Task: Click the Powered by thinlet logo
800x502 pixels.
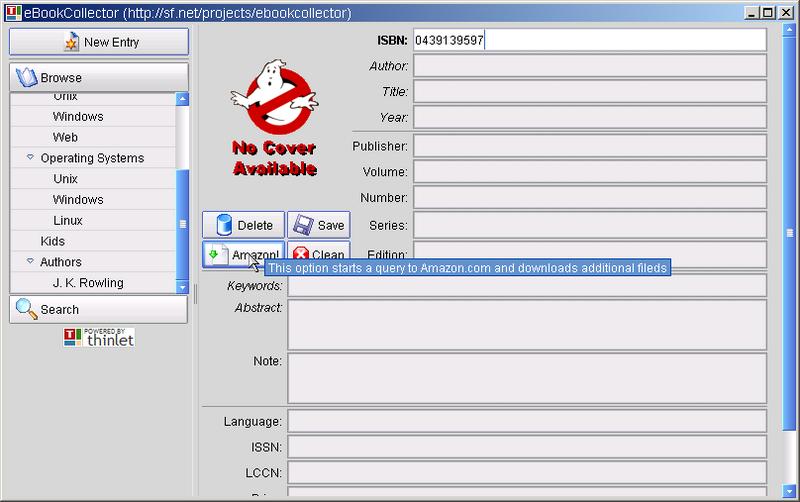Action: (99, 338)
